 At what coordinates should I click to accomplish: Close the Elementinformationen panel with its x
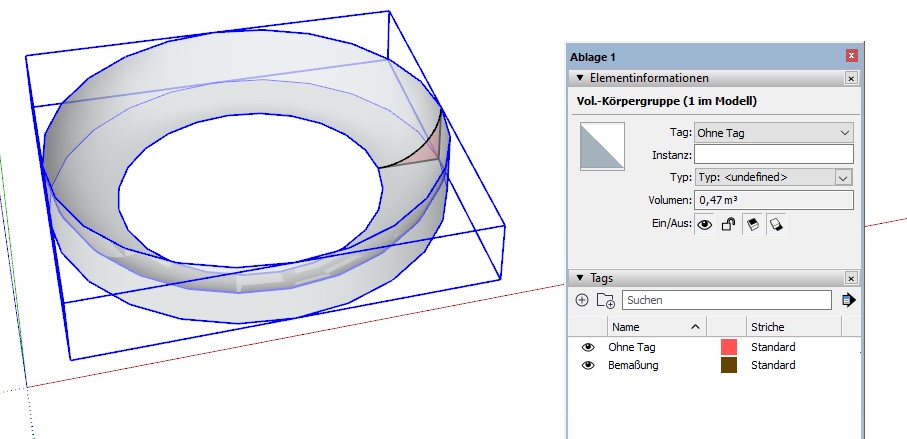coord(851,78)
